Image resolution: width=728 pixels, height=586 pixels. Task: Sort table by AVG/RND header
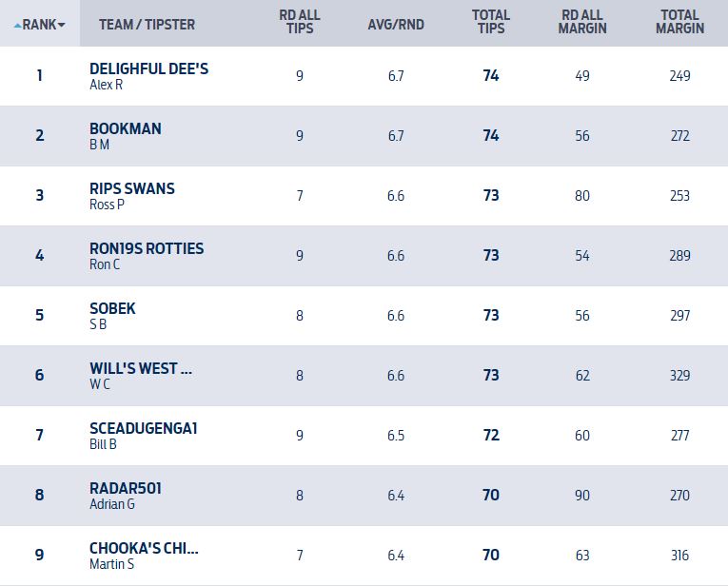pyautogui.click(x=395, y=24)
